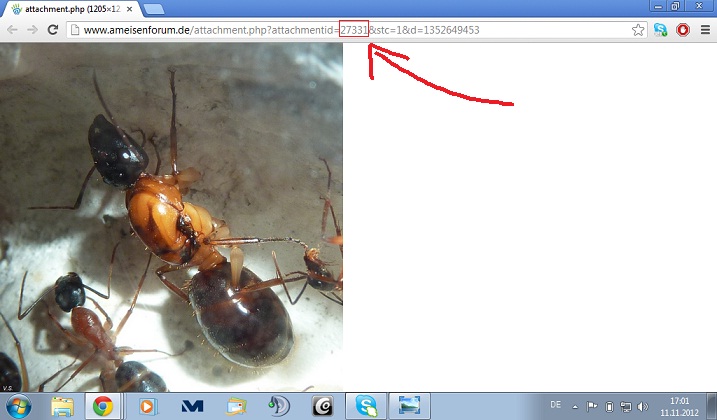This screenshot has width=717, height=420.
Task: Click the volume speaker tray icon
Action: point(640,406)
